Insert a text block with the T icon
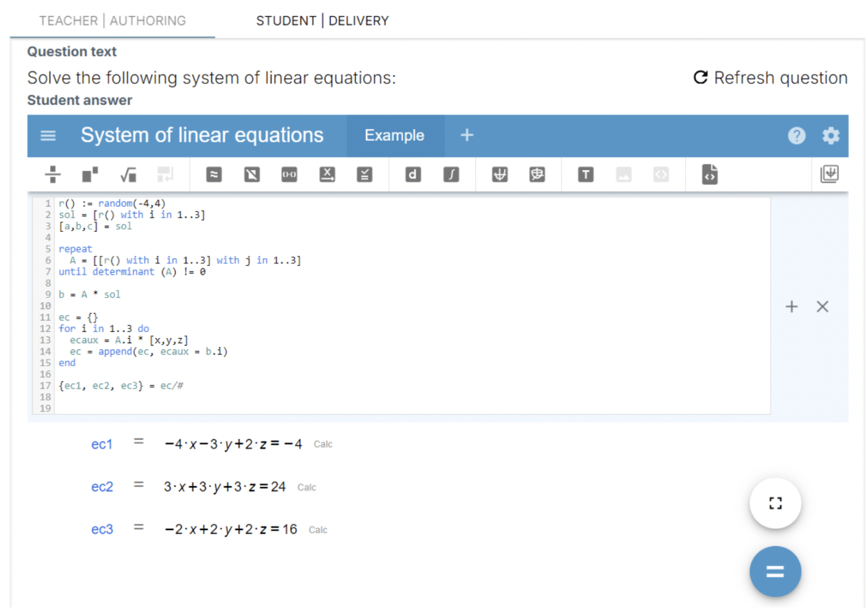Image resolution: width=868 pixels, height=616 pixels. [x=585, y=174]
